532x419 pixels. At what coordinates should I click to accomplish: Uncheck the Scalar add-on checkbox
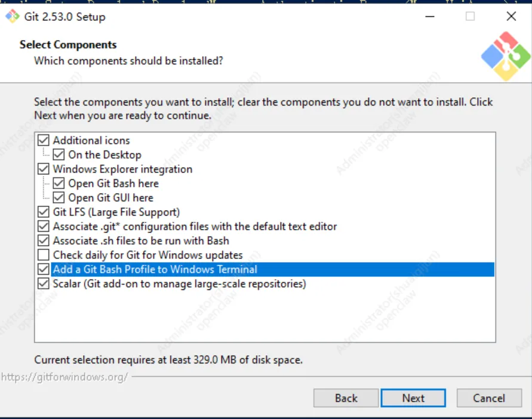click(44, 284)
